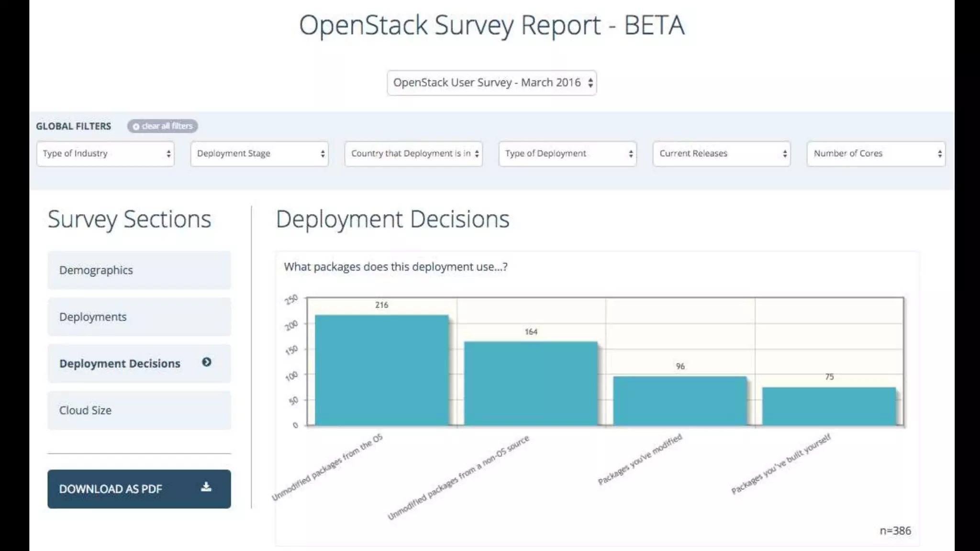This screenshot has width=980, height=551.
Task: Open the Type of Industry filter
Action: [x=105, y=154]
